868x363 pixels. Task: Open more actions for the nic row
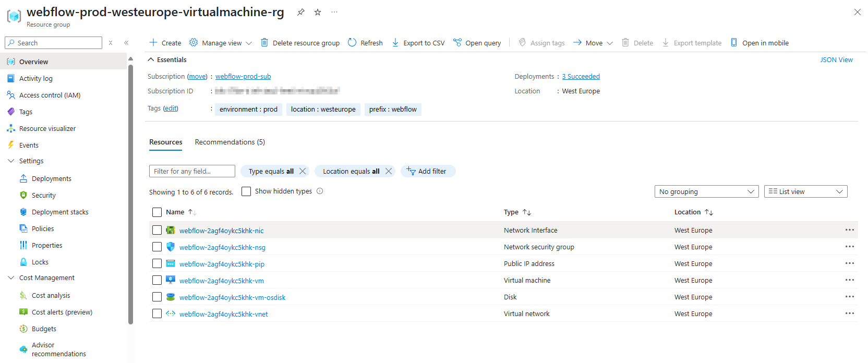850,230
